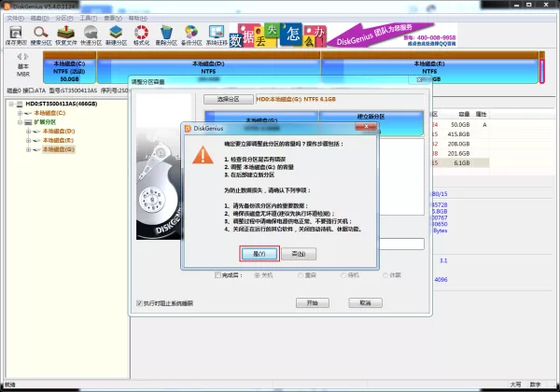
Task: Expand the 本地磁盘(C:) tree node
Action: pos(20,113)
